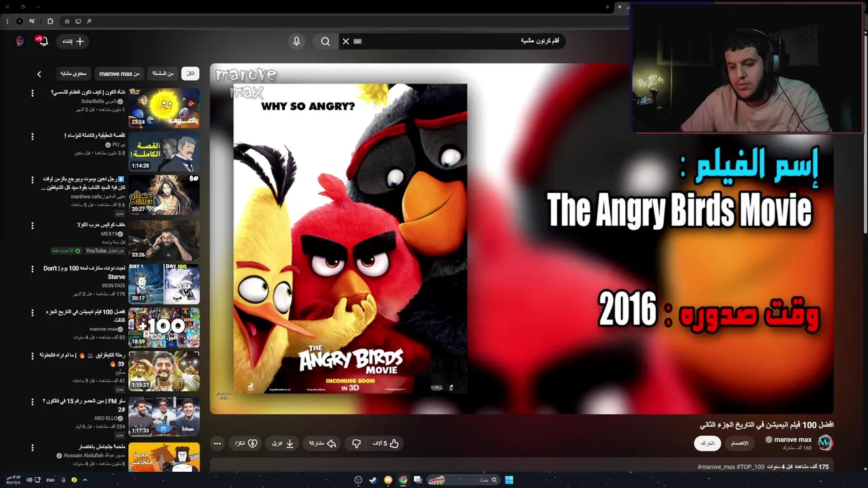This screenshot has width=868, height=488.
Task: Download the video (تنزيل)
Action: 283,443
